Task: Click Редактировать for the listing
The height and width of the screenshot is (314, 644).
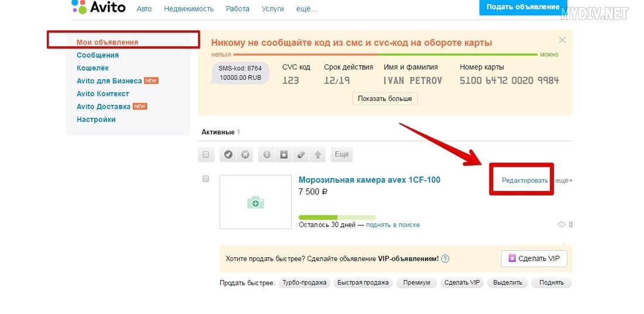Action: (525, 180)
